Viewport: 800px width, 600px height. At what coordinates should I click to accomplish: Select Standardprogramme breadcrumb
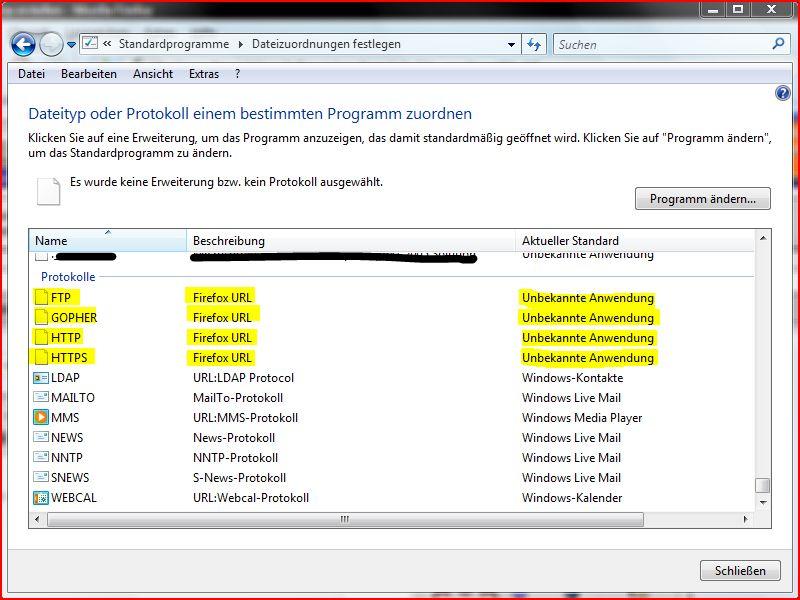174,44
